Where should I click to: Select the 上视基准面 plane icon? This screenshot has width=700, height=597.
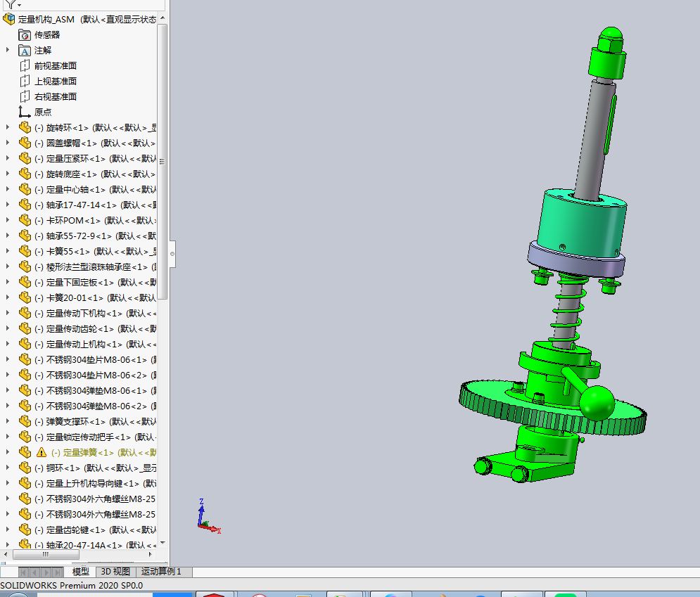click(25, 81)
